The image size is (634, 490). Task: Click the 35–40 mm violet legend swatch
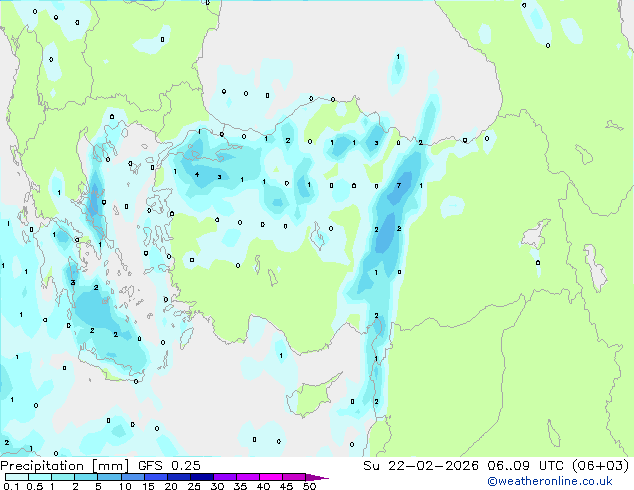(247, 477)
